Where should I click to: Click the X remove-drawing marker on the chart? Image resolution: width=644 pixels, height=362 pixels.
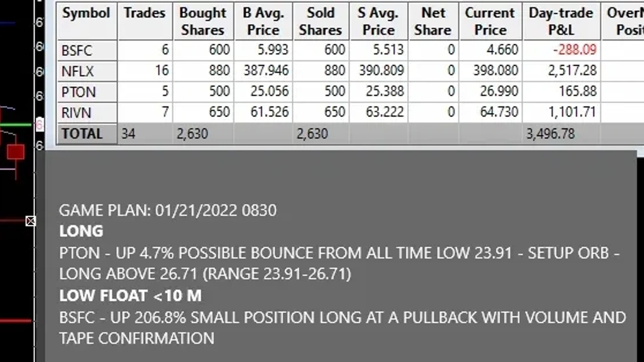(31, 221)
